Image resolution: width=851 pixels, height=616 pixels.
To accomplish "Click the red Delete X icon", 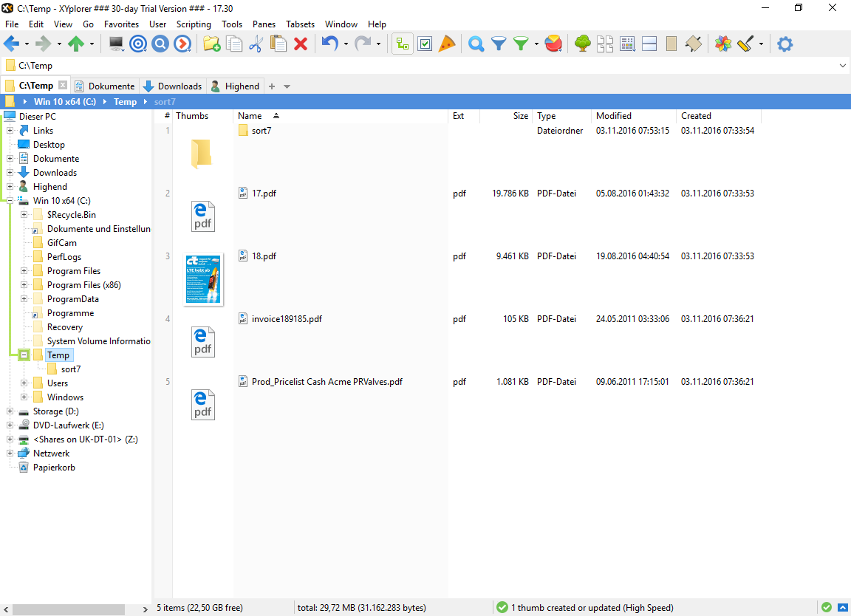I will tap(301, 44).
